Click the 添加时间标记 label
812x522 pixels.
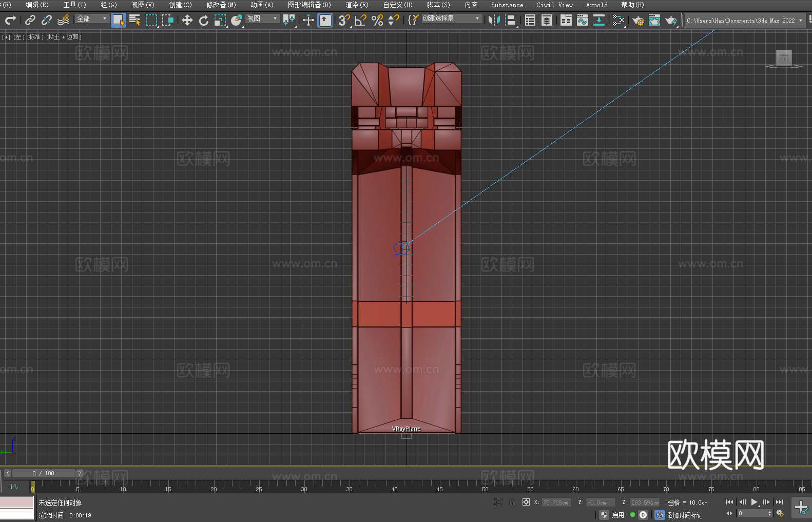coord(684,515)
